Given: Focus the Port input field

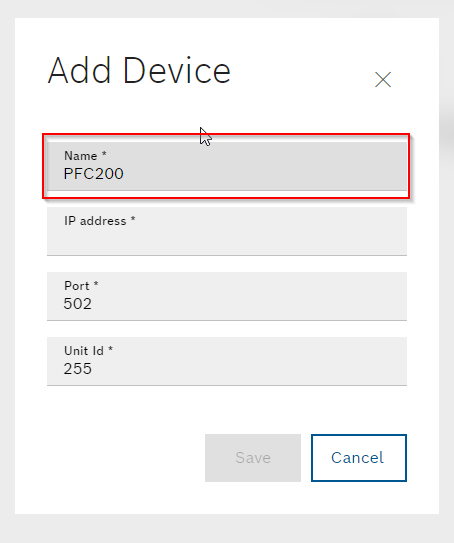Looking at the screenshot, I should tap(227, 296).
